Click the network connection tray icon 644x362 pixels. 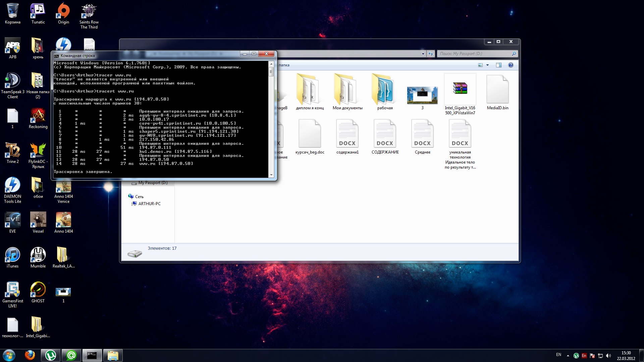pos(600,356)
